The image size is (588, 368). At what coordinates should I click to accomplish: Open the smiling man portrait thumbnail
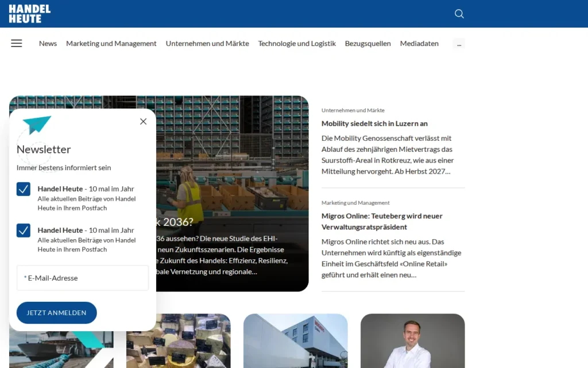click(412, 341)
